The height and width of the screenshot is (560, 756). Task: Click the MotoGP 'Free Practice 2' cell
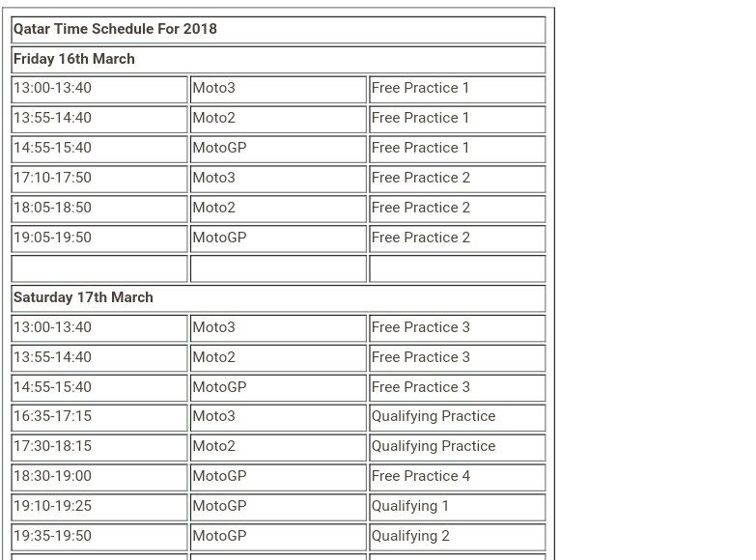(421, 238)
